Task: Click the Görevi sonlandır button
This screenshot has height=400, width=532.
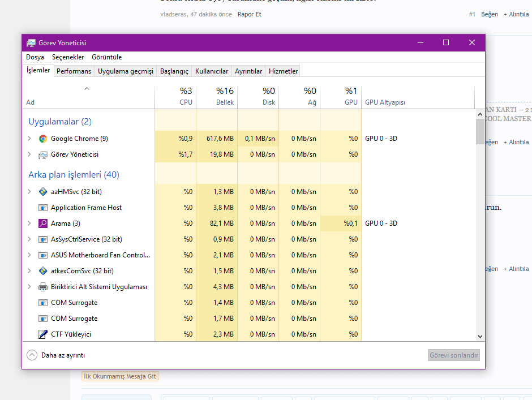Action: 454,355
